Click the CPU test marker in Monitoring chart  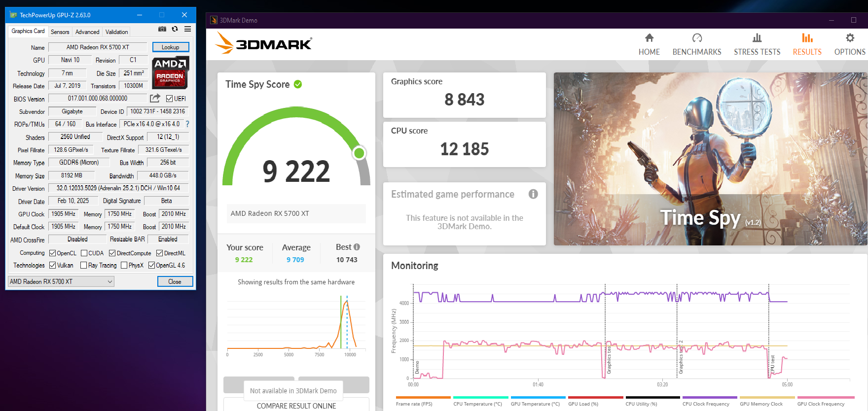point(772,364)
